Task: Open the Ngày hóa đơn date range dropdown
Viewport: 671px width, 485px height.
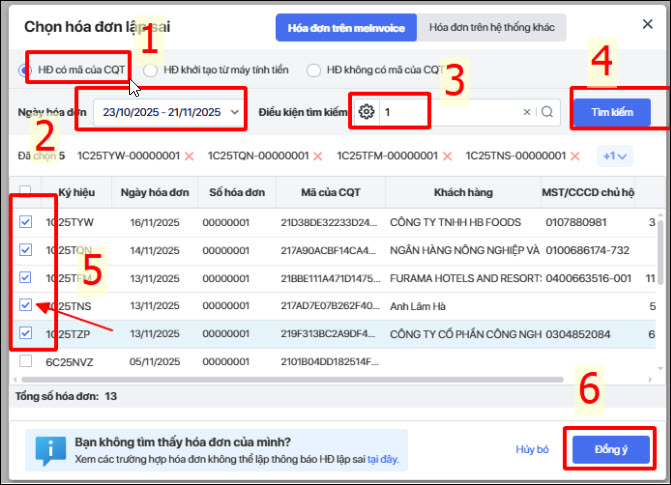Action: (169, 112)
